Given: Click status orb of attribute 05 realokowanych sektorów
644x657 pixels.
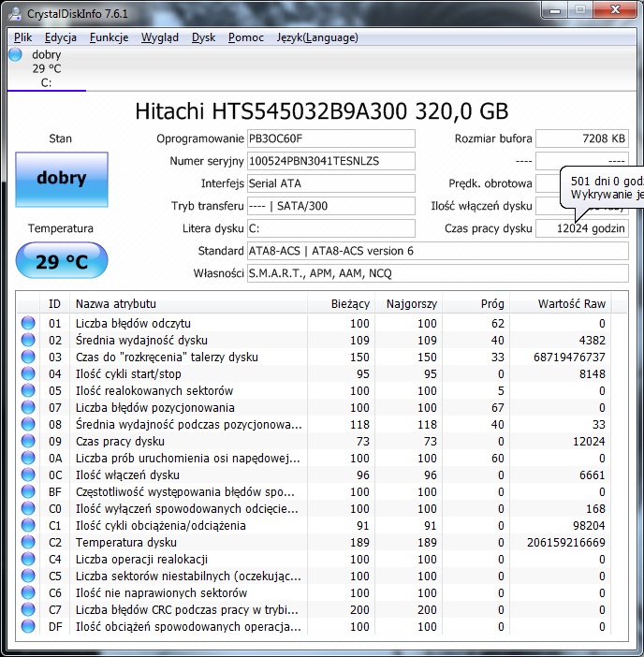Looking at the screenshot, I should click(28, 390).
